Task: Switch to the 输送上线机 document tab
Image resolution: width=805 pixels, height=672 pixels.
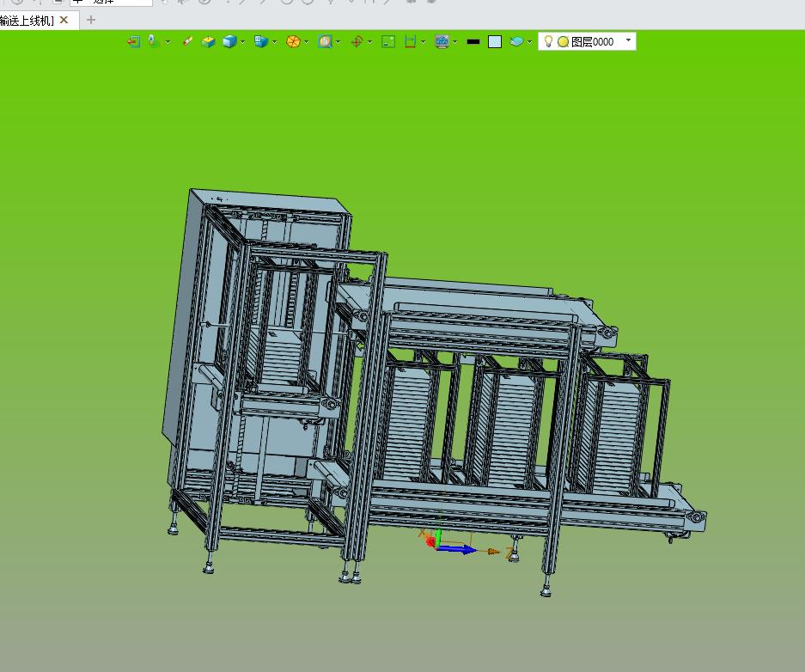Action: [27, 21]
